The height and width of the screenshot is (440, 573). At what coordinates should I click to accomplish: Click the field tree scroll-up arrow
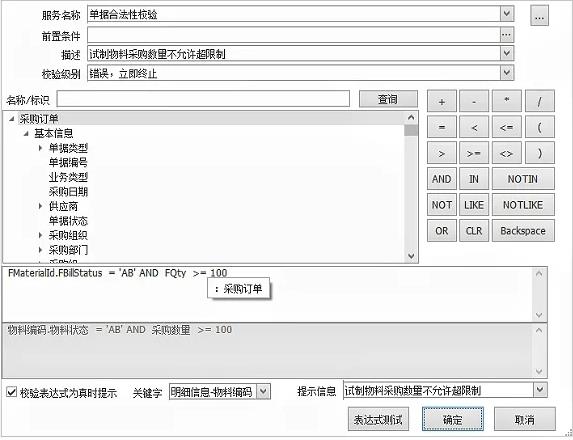coord(411,118)
